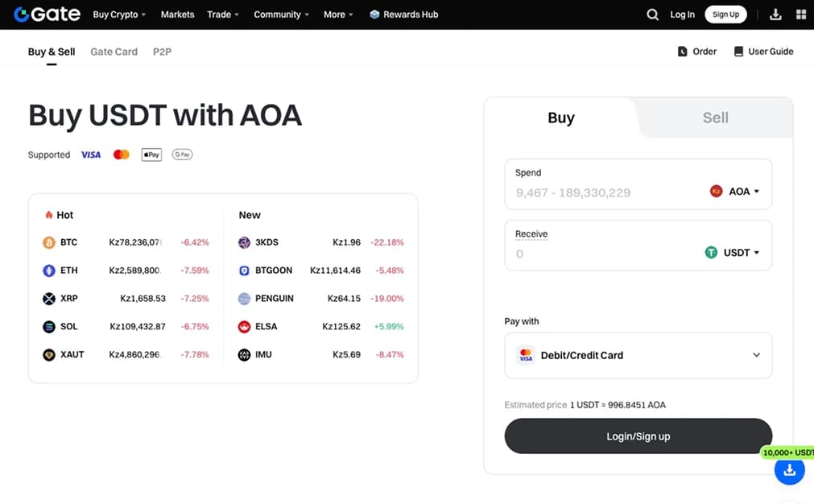Switch to the Sell tab
Viewport: 814px width, 504px height.
715,118
